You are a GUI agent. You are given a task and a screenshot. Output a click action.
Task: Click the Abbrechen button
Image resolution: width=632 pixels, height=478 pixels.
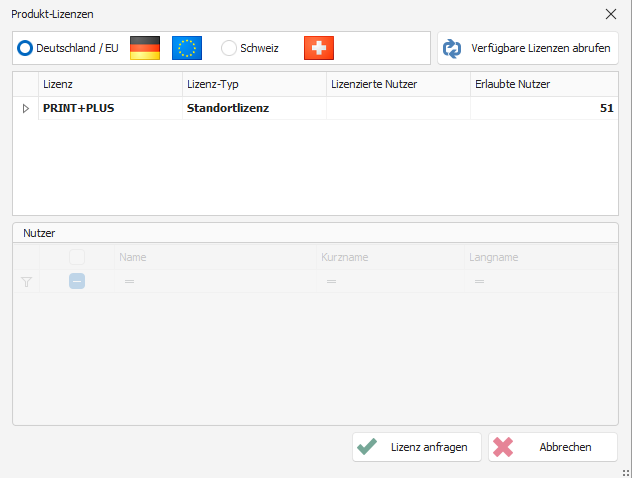tap(553, 447)
